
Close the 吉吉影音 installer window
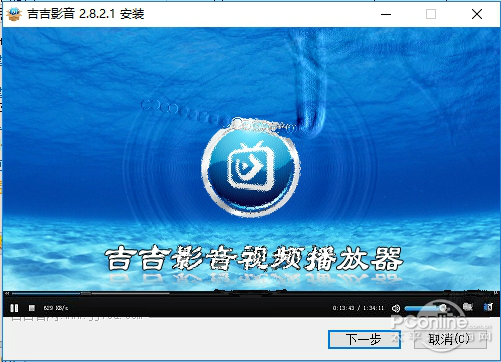[x=477, y=14]
